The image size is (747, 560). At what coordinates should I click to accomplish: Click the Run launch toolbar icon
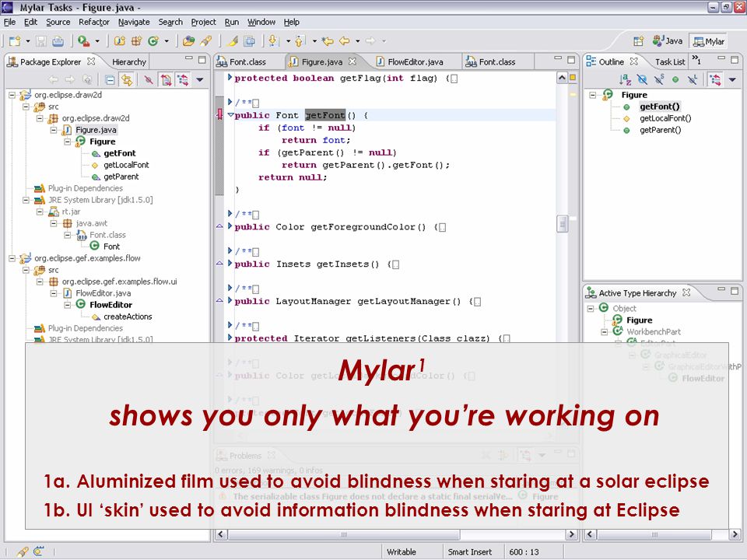pos(84,41)
